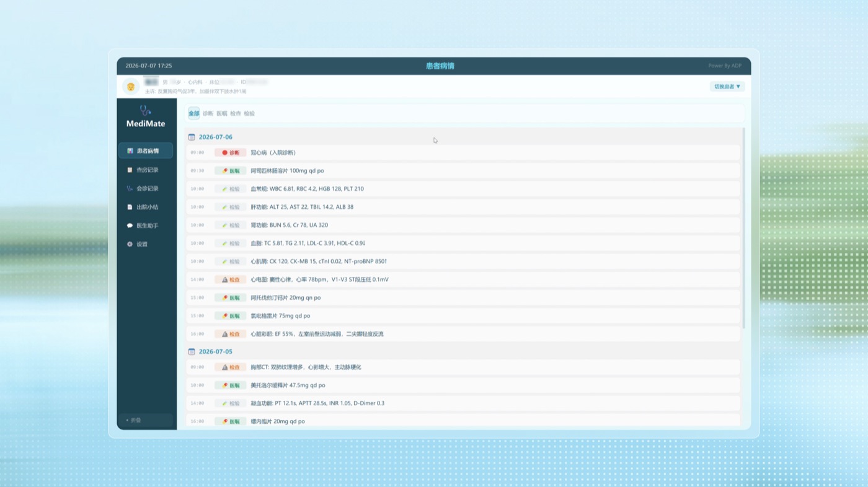The height and width of the screenshot is (487, 868).
Task: Click the 肝功能 ALT 25 result row
Action: pyautogui.click(x=463, y=207)
